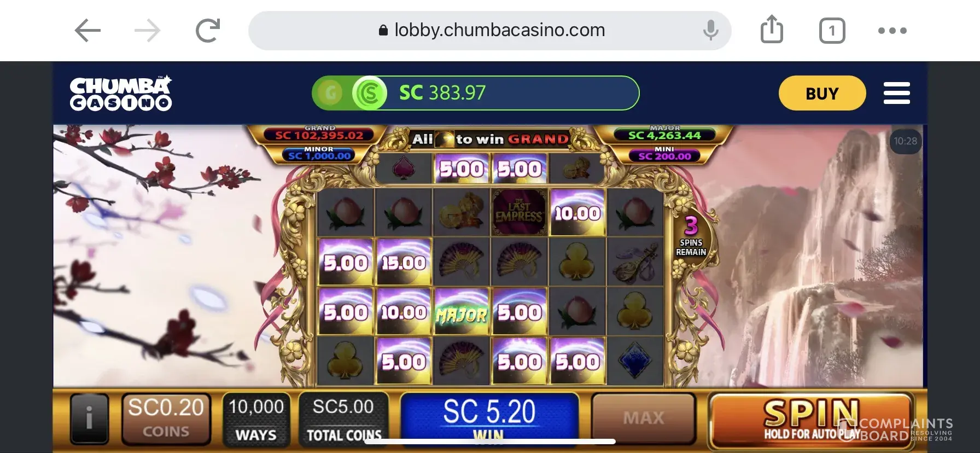Change the SC0.20 coins value
Screen dimensions: 980x453
(x=166, y=419)
